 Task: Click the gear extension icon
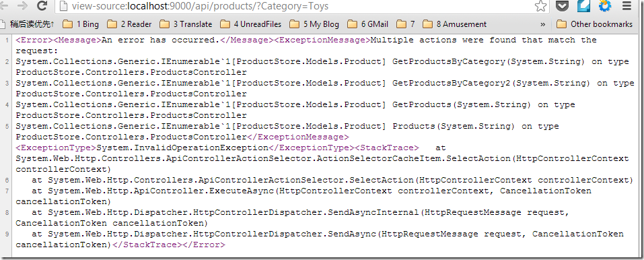tap(605, 6)
